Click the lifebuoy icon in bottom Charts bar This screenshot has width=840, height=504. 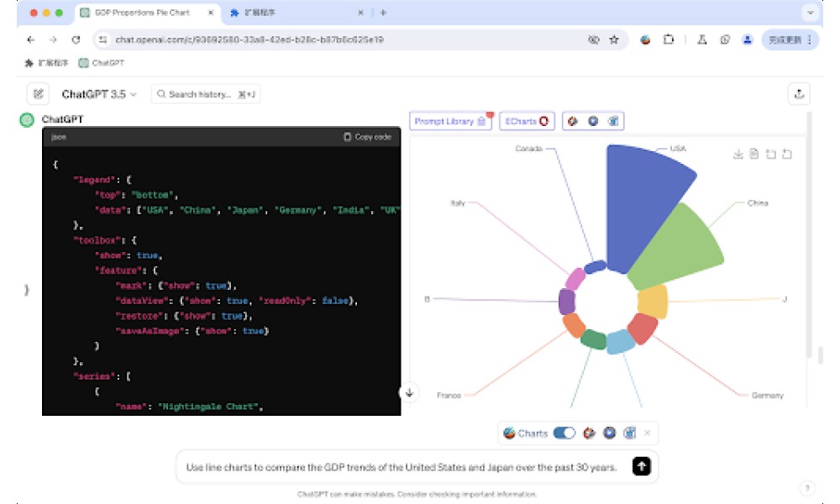590,433
